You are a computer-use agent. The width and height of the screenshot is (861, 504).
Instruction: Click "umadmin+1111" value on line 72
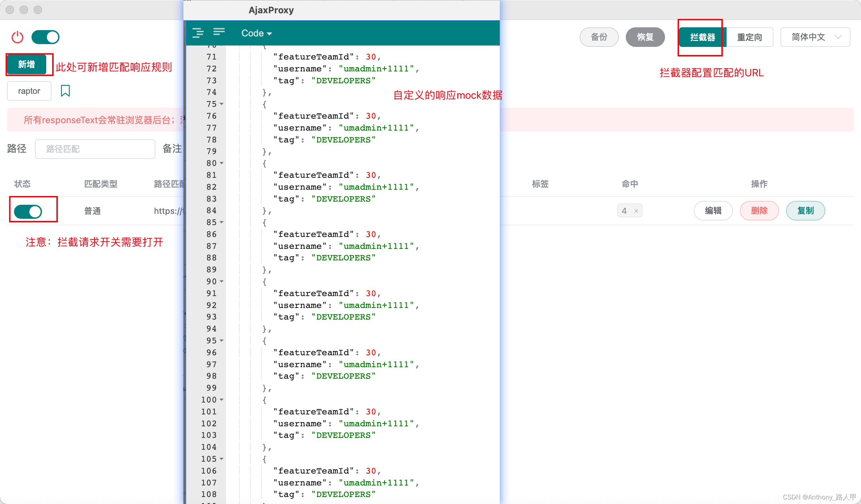(x=376, y=69)
